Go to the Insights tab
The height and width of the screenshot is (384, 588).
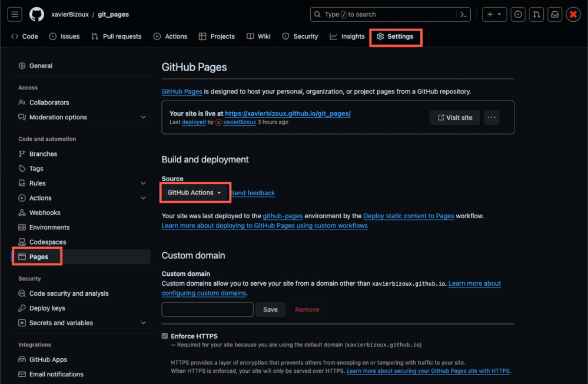(347, 36)
